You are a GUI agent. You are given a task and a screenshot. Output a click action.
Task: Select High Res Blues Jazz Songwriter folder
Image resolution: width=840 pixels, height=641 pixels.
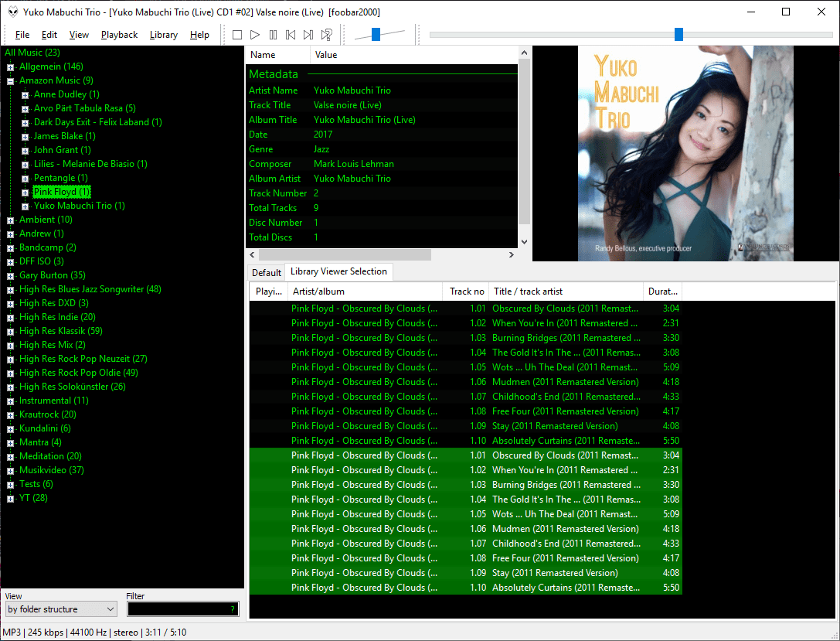point(90,289)
